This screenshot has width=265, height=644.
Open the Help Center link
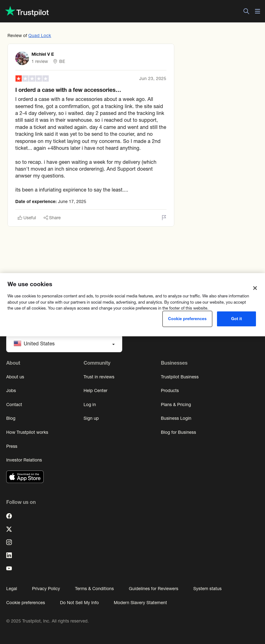[x=95, y=391]
